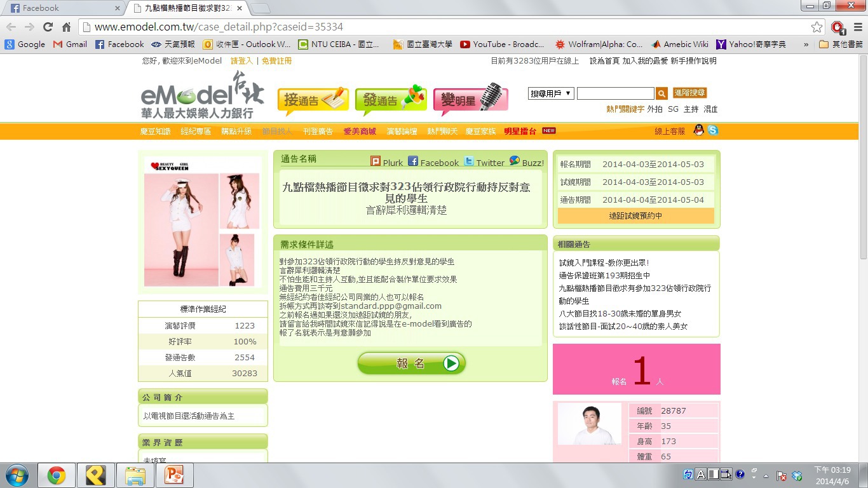
Task: Open 明星擂台 in the nav bar
Action: coord(520,132)
